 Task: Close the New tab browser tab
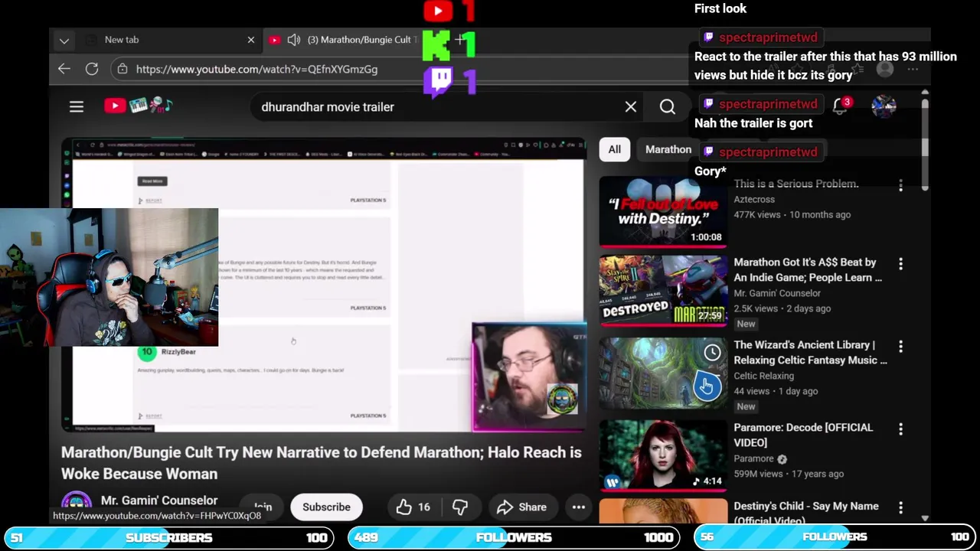tap(250, 40)
